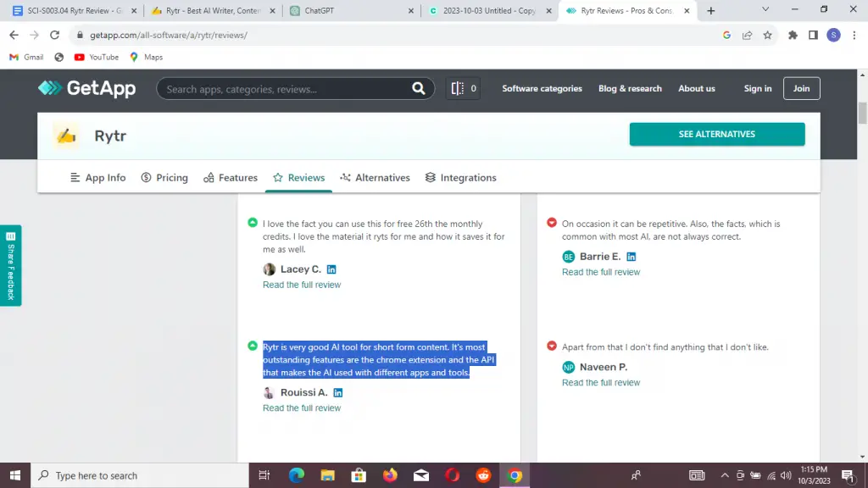Viewport: 868px width, 488px height.
Task: Click Naveen P.'s initials avatar
Action: [x=569, y=368]
